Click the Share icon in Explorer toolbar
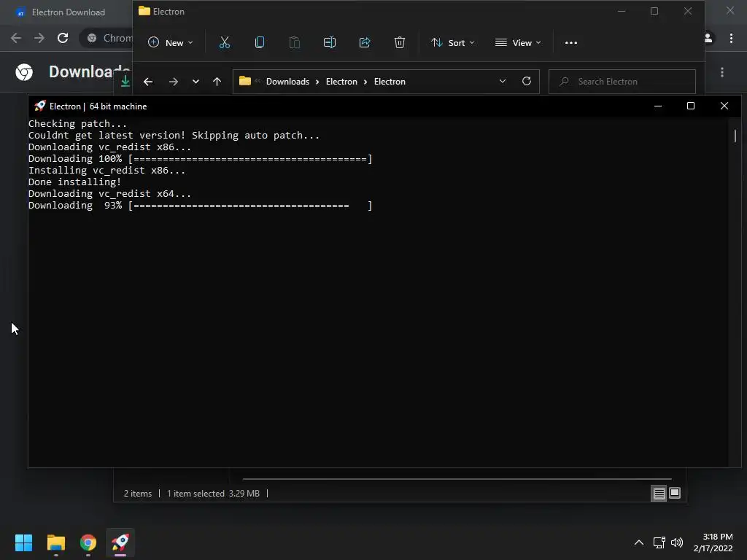This screenshot has width=747, height=560. pos(365,42)
